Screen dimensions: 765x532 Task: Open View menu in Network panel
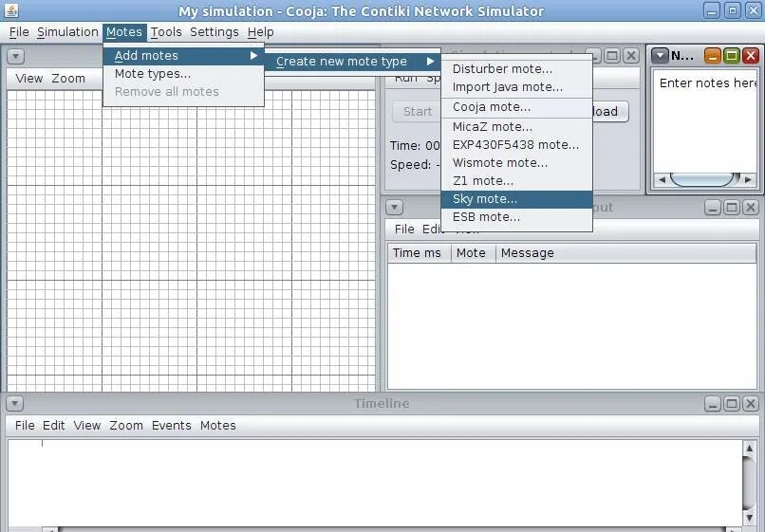(x=29, y=79)
